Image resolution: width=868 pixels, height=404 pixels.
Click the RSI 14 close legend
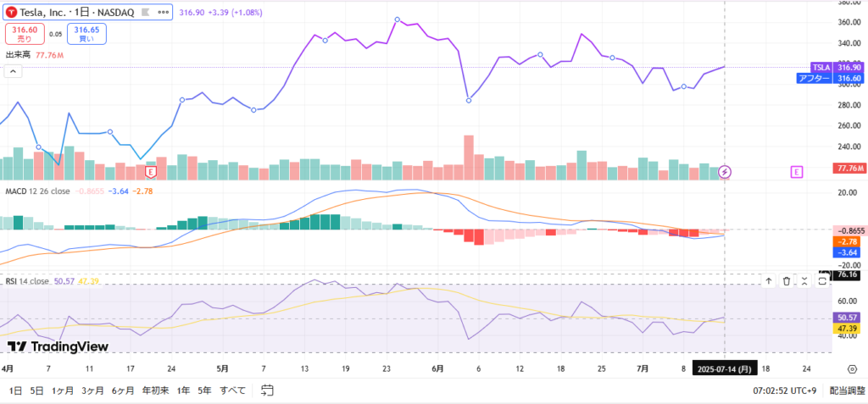tap(27, 281)
